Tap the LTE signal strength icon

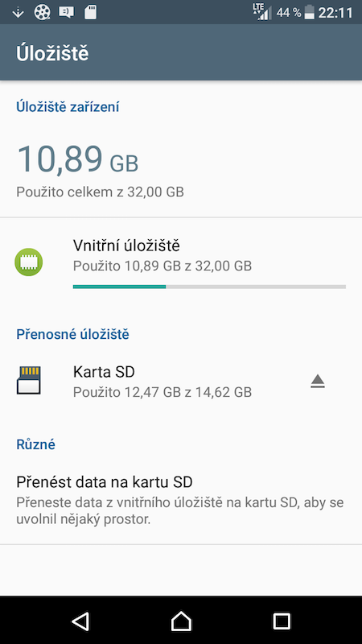262,12
